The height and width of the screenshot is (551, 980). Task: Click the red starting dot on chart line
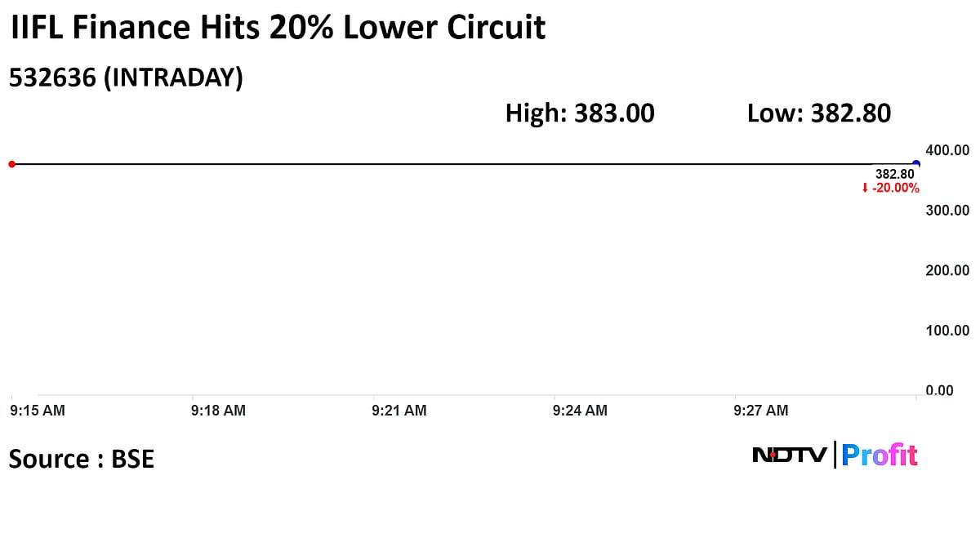click(11, 164)
